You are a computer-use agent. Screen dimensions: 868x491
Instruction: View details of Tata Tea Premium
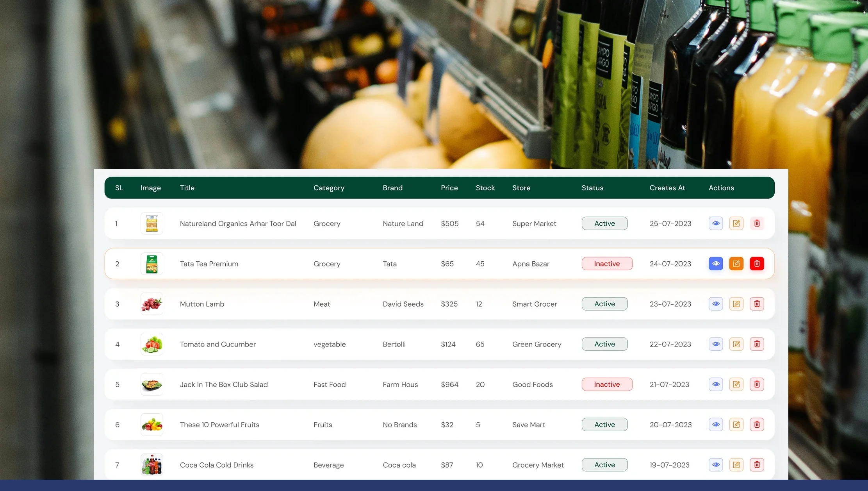pyautogui.click(x=715, y=263)
